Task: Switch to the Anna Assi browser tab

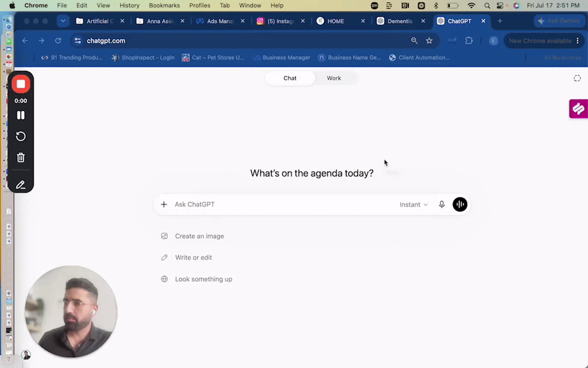Action: pos(160,21)
